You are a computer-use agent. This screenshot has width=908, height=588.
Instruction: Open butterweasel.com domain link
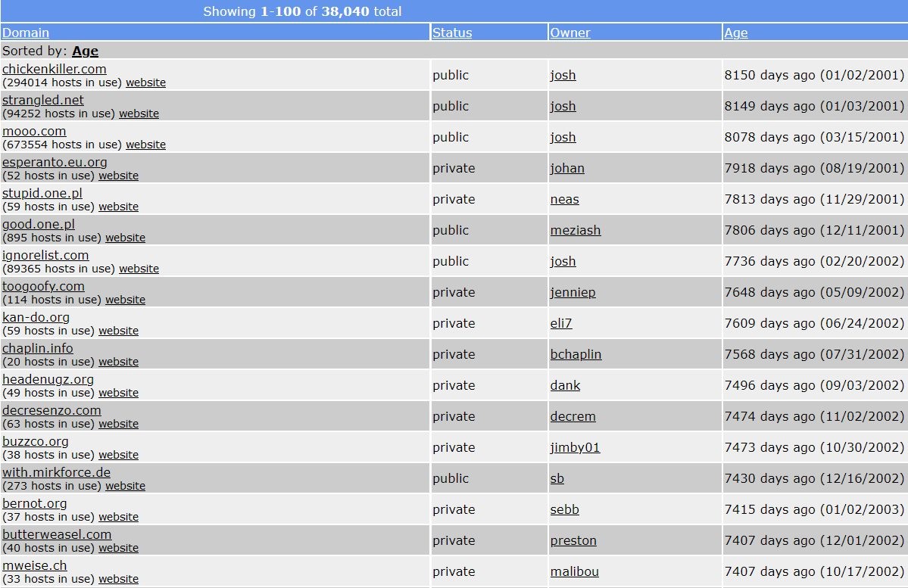tap(57, 535)
